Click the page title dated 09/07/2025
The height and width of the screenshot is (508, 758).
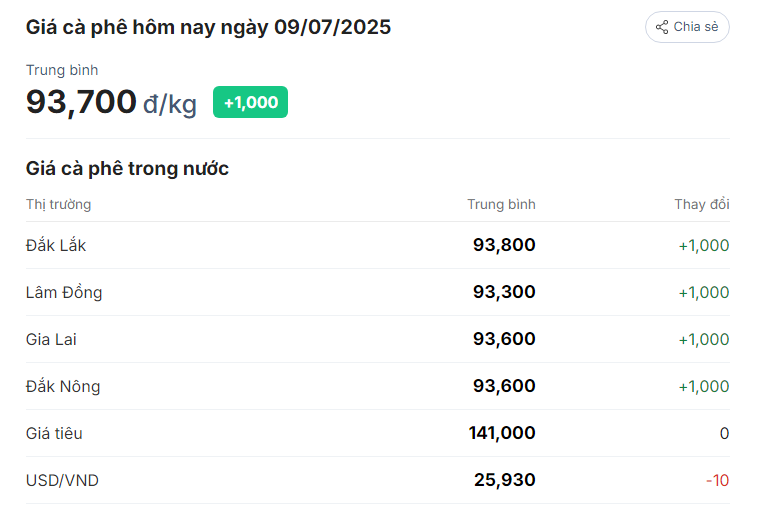[208, 28]
